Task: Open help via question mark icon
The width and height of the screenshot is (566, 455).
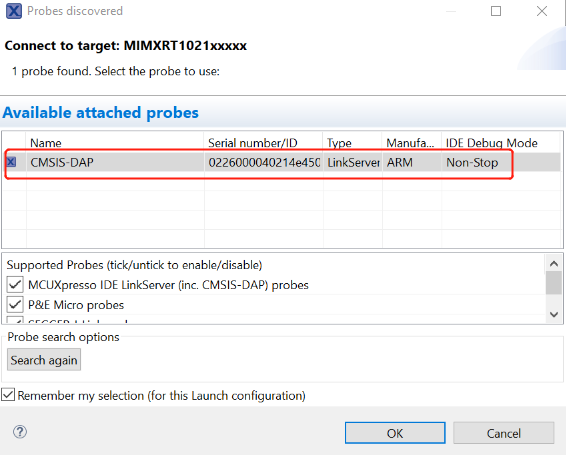Action: coord(20,432)
